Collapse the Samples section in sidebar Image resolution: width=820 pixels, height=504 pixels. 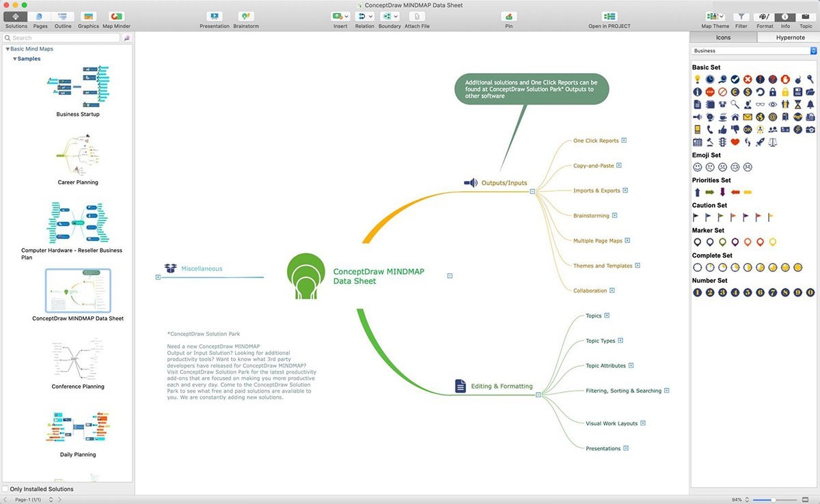(x=15, y=58)
